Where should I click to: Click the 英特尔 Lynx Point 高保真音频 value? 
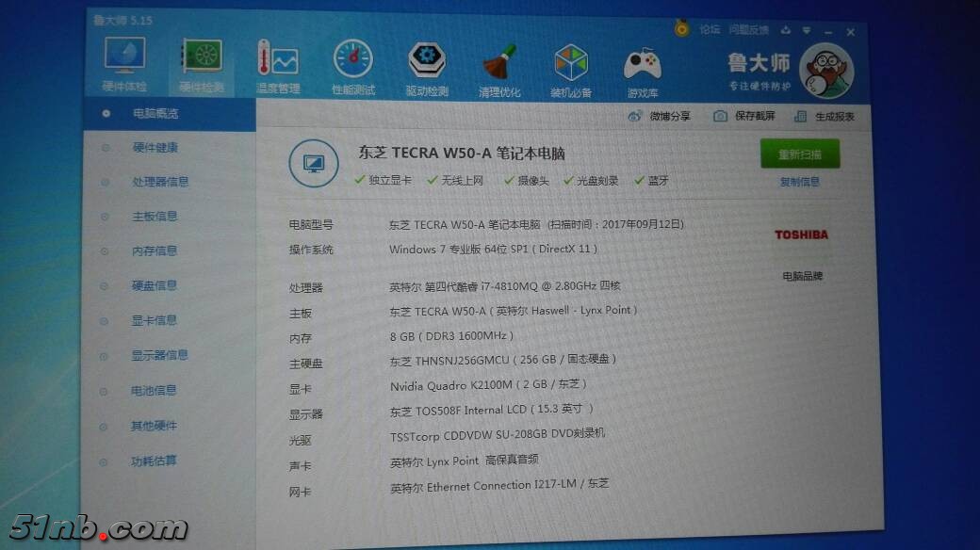coord(464,461)
